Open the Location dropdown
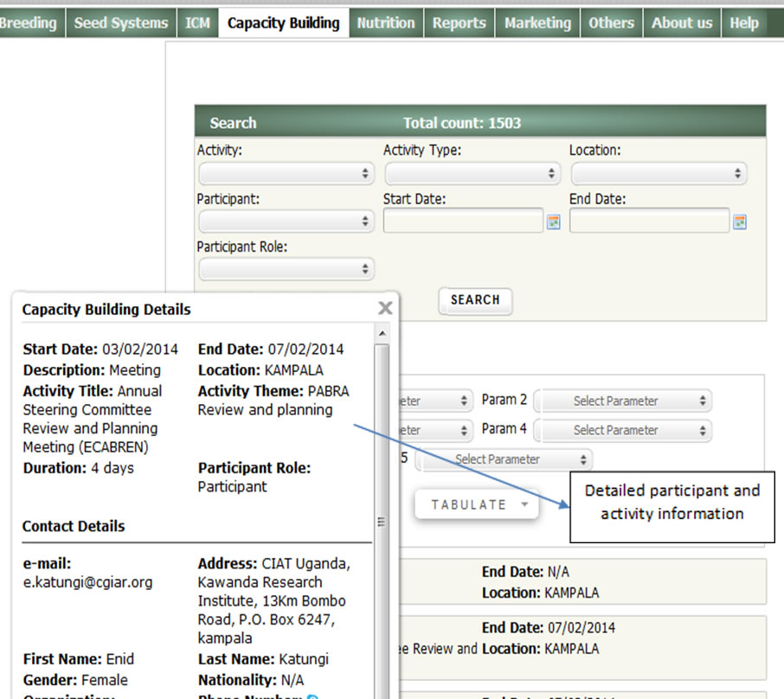This screenshot has width=784, height=699. click(658, 174)
